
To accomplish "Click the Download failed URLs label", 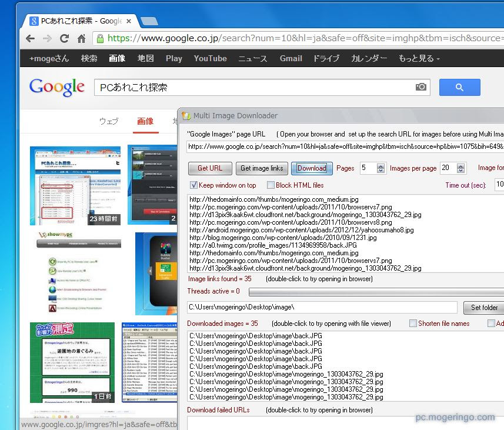I will [x=218, y=410].
